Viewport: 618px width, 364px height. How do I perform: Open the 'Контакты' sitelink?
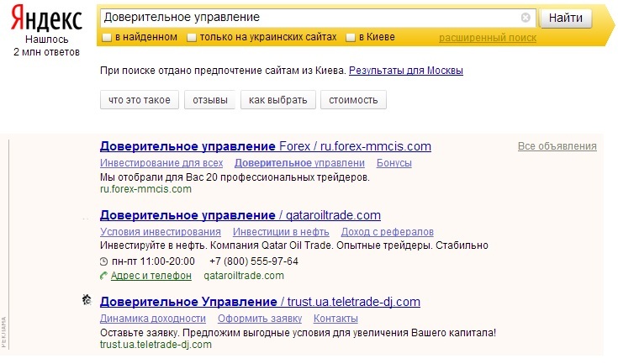tap(335, 319)
